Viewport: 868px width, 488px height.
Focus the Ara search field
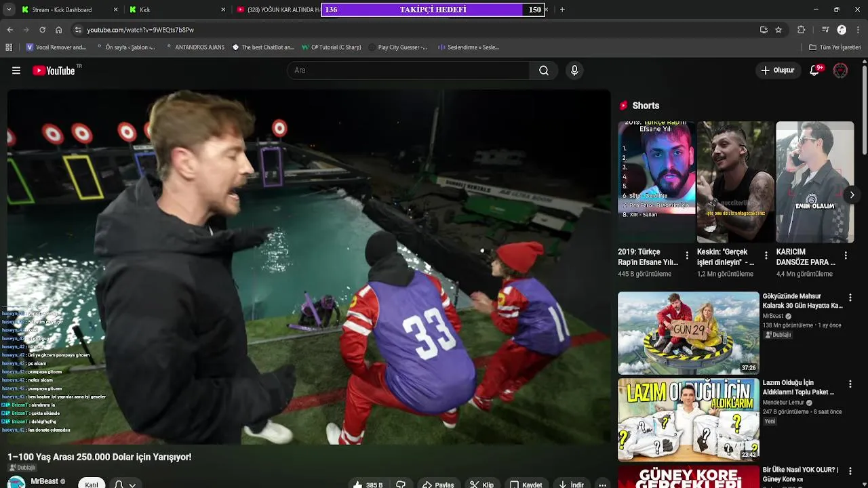409,70
